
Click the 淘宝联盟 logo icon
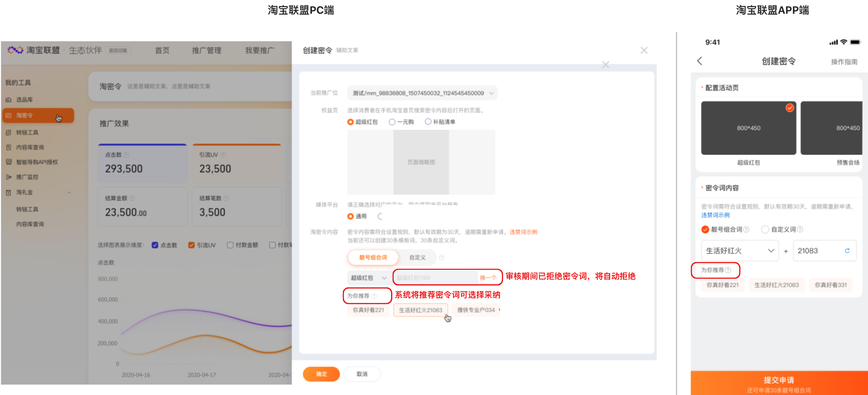point(15,50)
